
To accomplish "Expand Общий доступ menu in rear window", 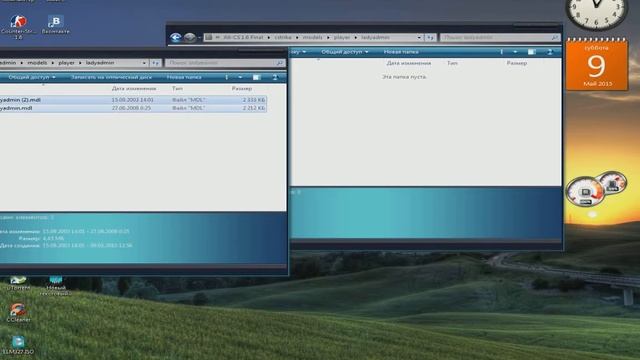I will 344,52.
